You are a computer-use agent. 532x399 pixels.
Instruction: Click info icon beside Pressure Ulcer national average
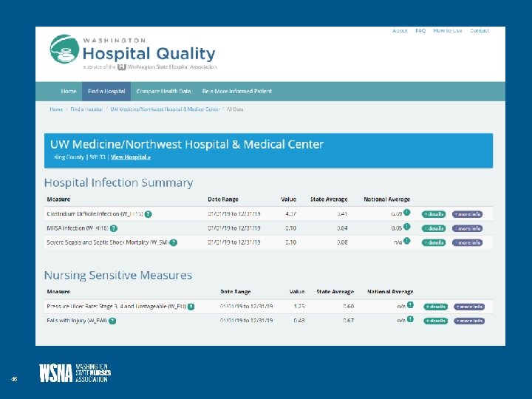[410, 304]
